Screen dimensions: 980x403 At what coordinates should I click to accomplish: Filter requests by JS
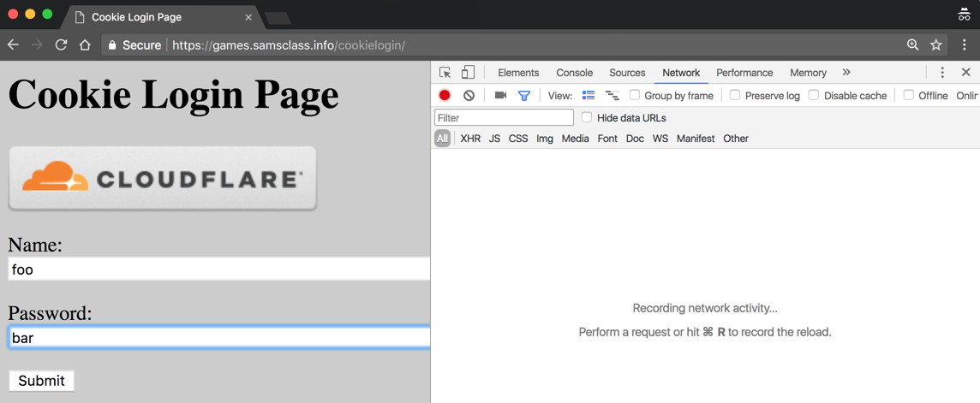tap(494, 139)
